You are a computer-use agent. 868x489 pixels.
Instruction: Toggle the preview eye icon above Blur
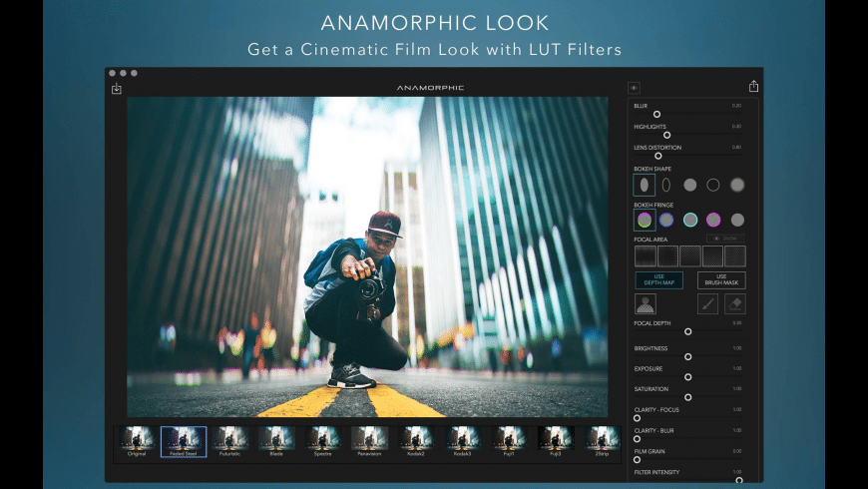pos(634,88)
